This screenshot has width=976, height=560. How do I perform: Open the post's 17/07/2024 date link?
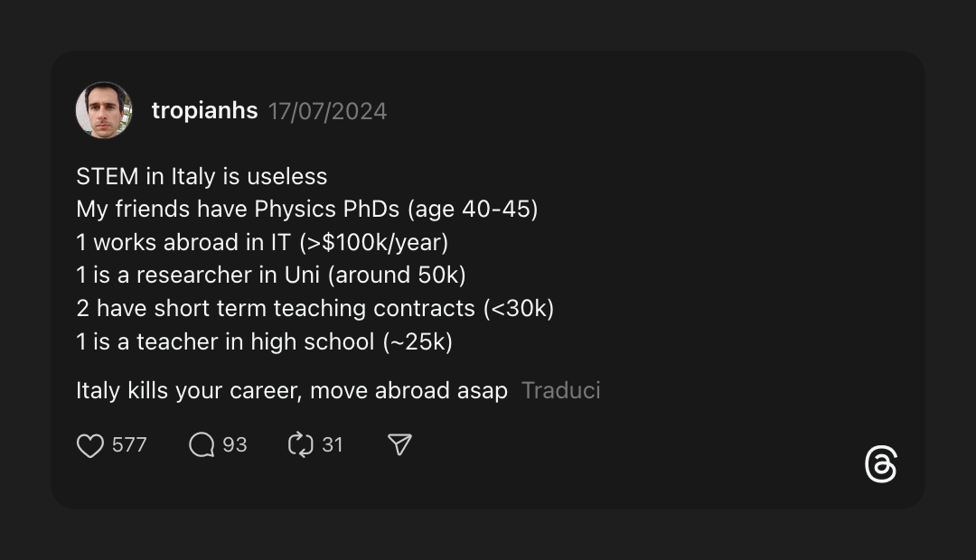[327, 112]
